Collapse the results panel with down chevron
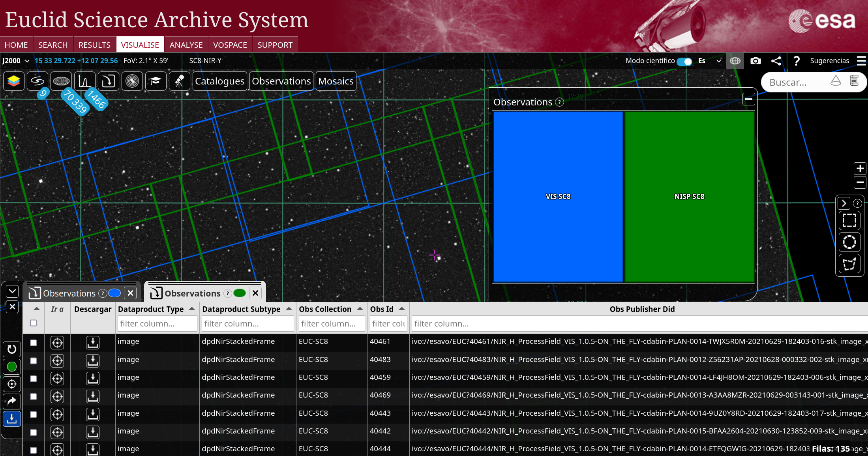The height and width of the screenshot is (456, 868). coord(12,291)
